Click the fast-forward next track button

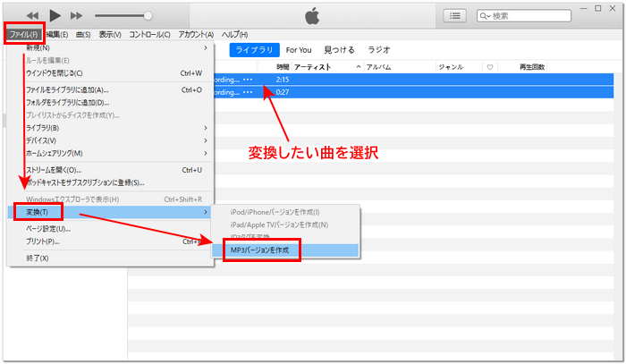point(76,16)
